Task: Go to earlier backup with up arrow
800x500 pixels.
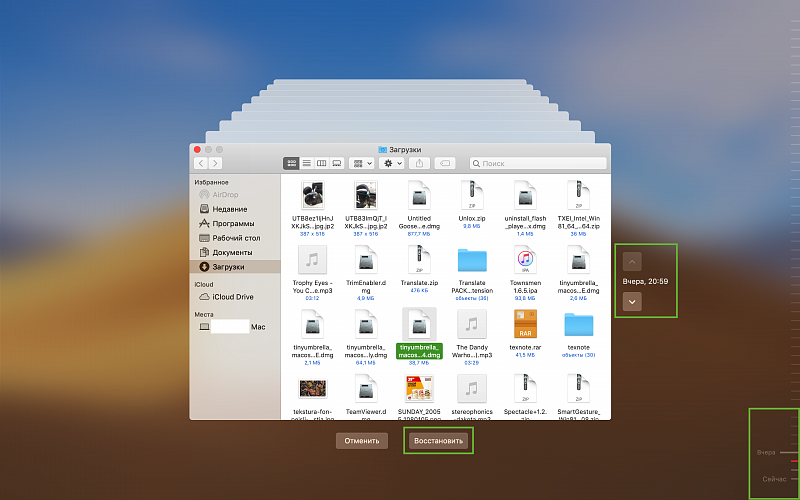Action: point(632,262)
